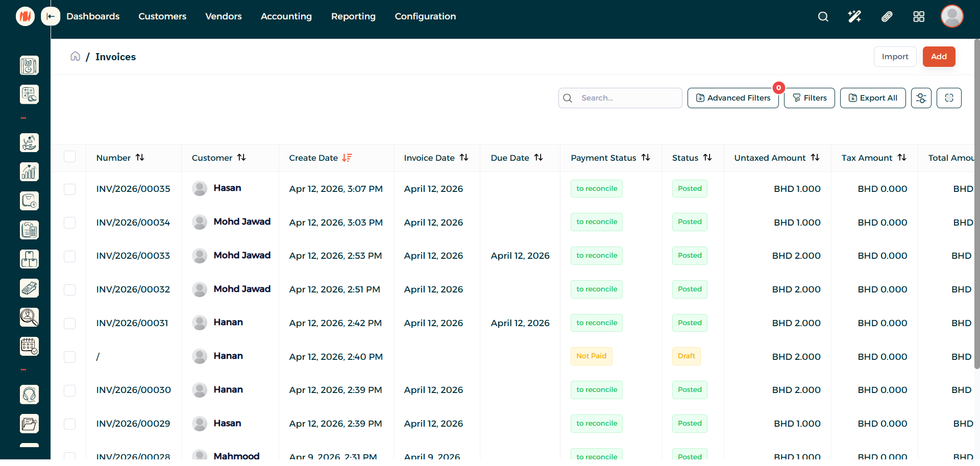Sort by Create Date column

(347, 158)
